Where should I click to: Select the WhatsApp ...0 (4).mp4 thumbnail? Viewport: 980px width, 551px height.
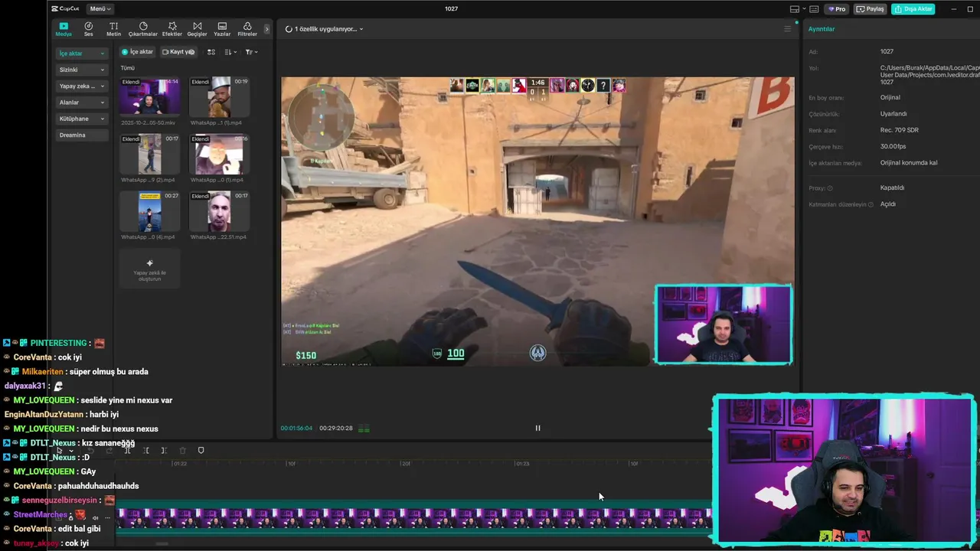coord(150,211)
